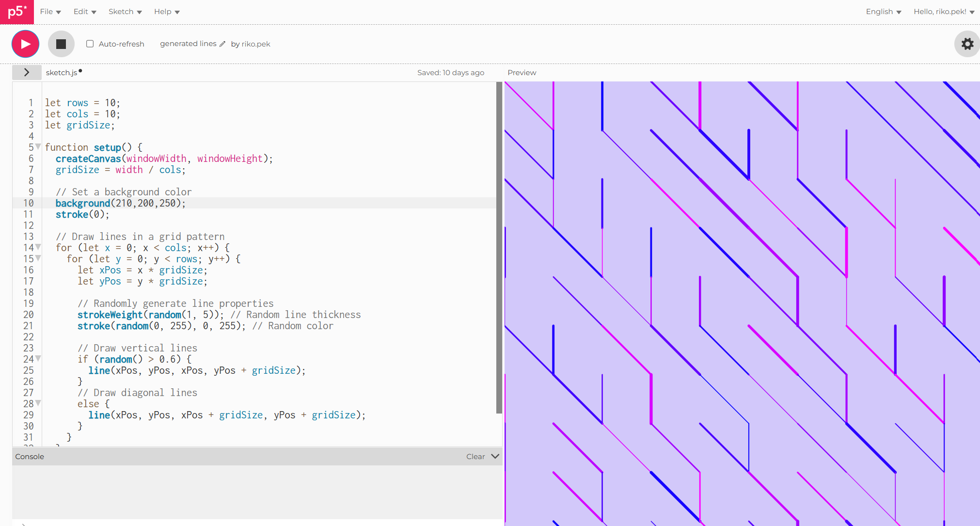Click the 'let yPos = y * gridSize;' line

point(142,281)
